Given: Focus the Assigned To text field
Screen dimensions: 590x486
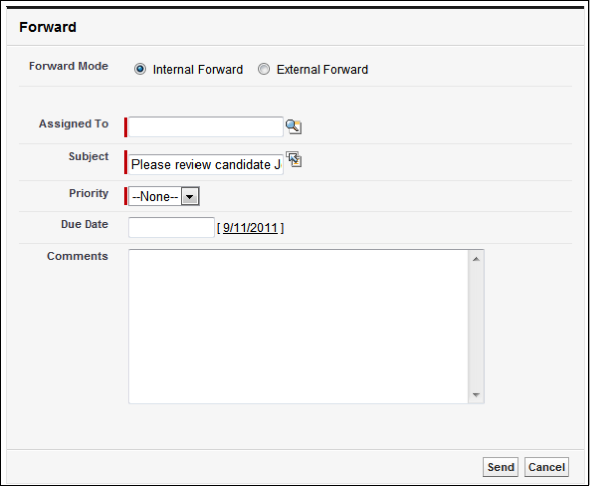Looking at the screenshot, I should (x=205, y=127).
